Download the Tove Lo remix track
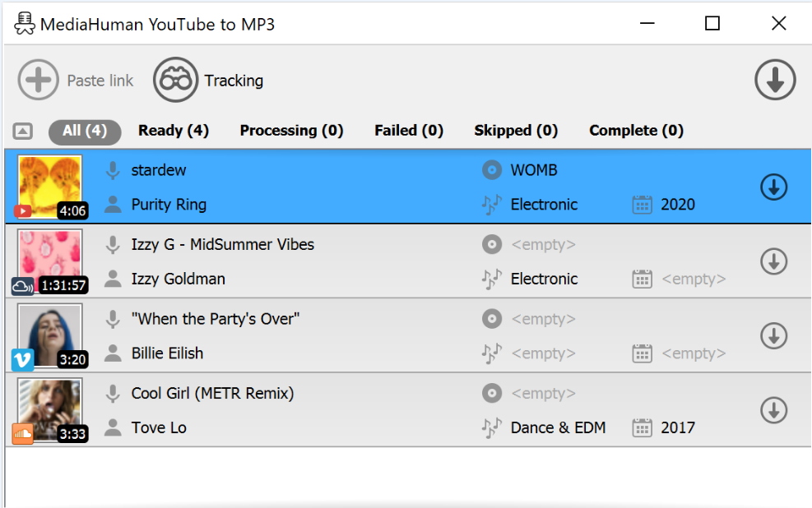812x508 pixels. tap(774, 409)
